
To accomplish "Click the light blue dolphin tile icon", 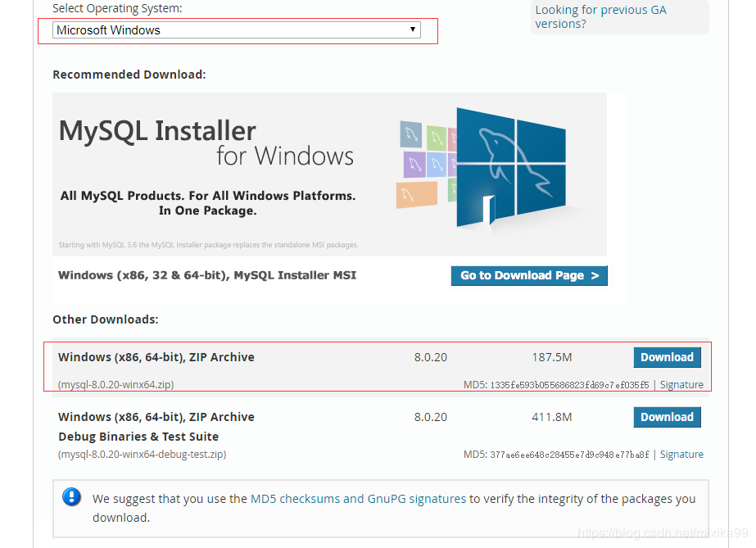I will point(437,165).
